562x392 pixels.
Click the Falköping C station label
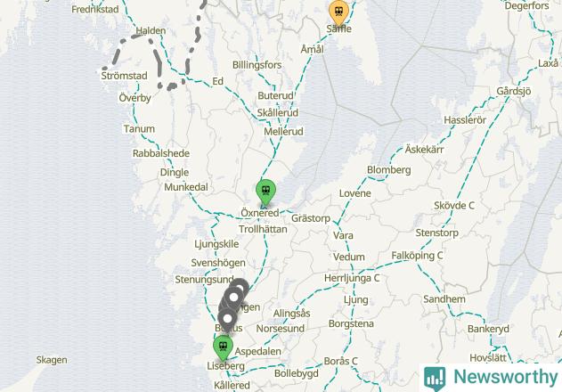point(417,256)
